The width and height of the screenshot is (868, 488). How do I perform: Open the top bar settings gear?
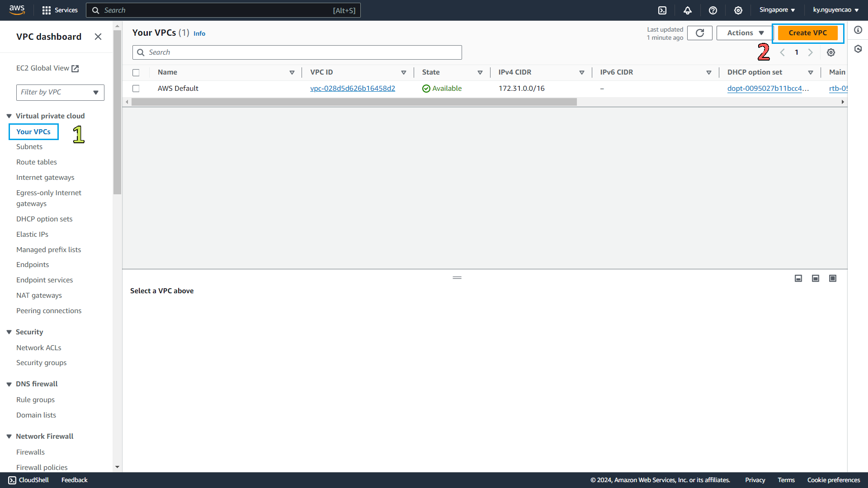(x=738, y=10)
